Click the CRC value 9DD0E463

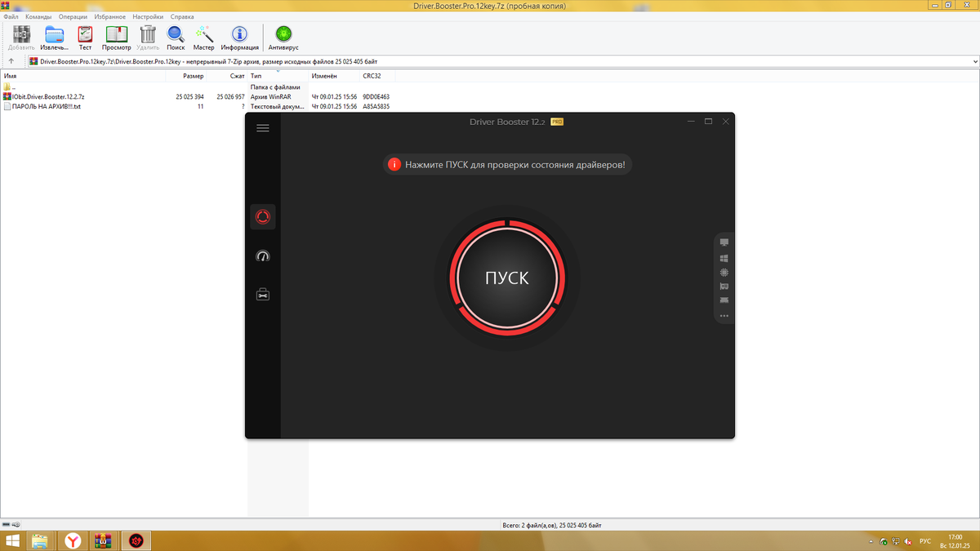pyautogui.click(x=376, y=96)
